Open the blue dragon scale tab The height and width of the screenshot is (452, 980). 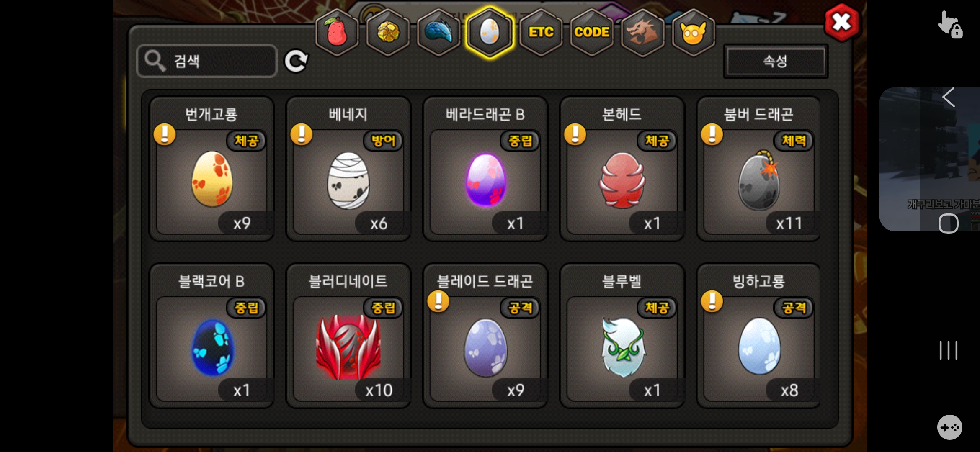pos(439,32)
